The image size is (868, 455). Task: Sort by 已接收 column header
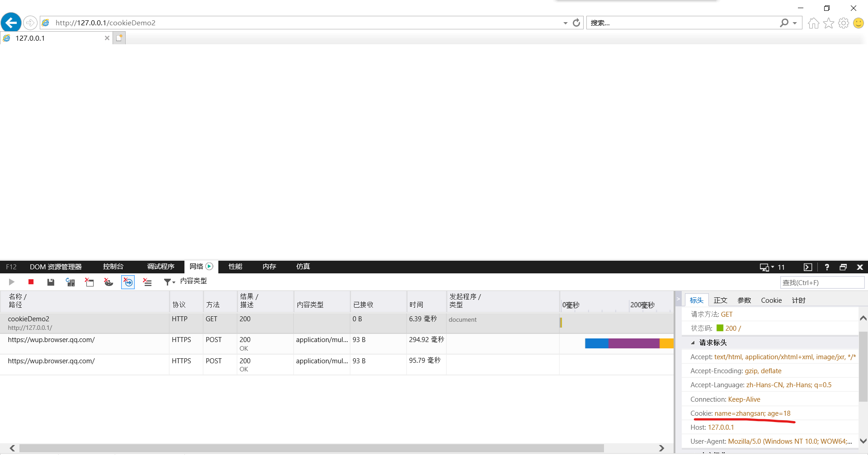[x=378, y=301]
